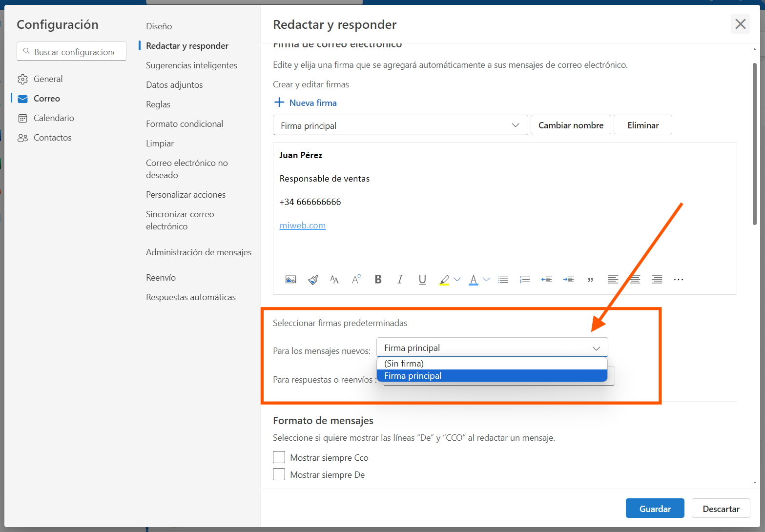Screen dimensions: 765x532
Task: Close the settings dialog with X
Action: tap(741, 24)
